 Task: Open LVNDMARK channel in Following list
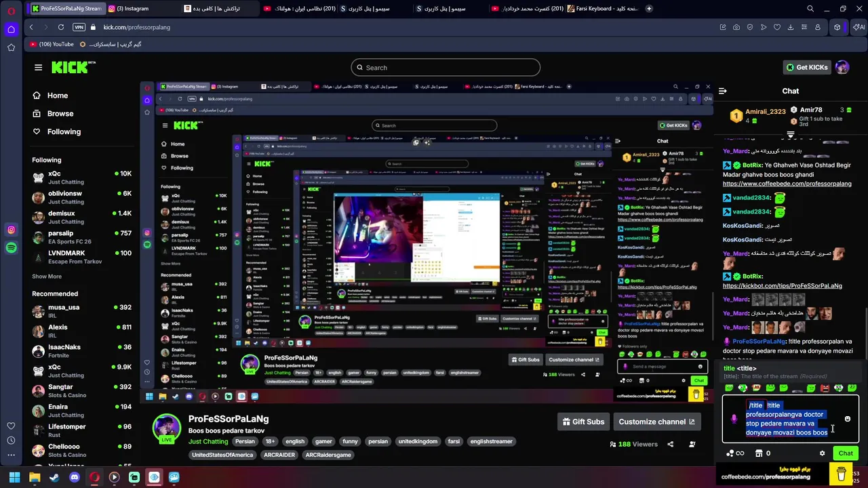pyautogui.click(x=81, y=257)
